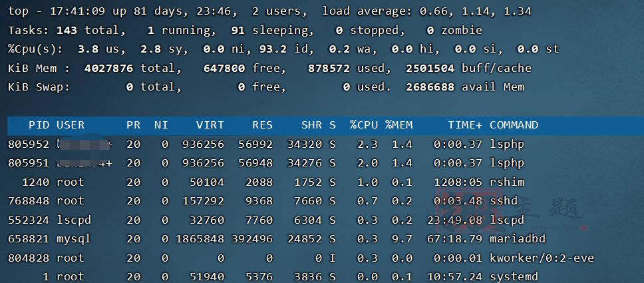Click the sshd command name
644x283 pixels.
click(503, 201)
